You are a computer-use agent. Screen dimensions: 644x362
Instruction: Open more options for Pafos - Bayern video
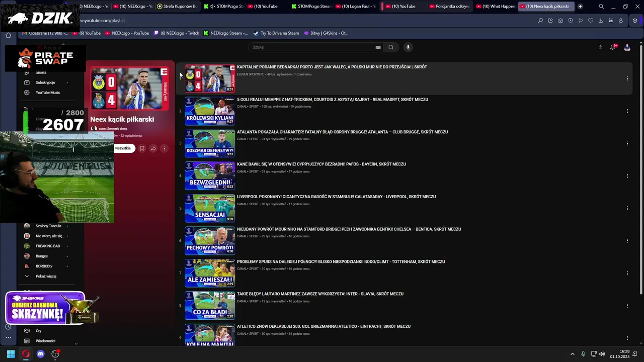[627, 176]
